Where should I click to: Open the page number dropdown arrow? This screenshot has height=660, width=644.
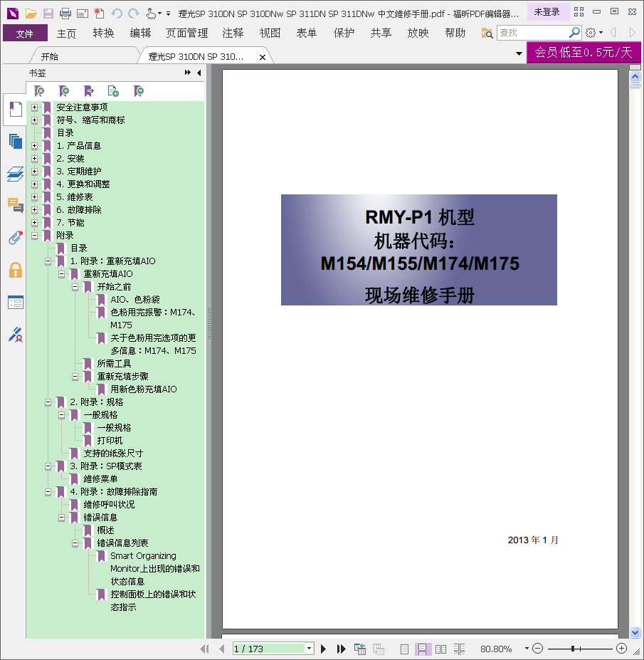[309, 649]
